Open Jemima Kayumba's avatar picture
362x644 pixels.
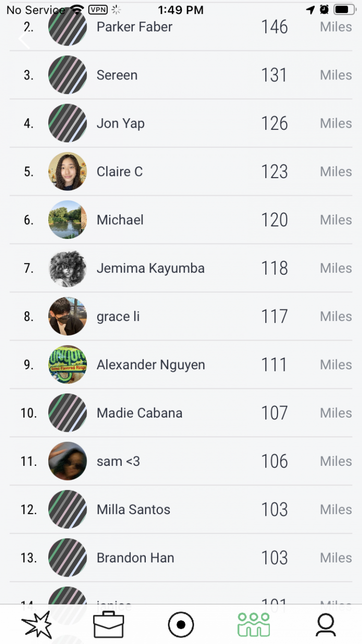(67, 268)
